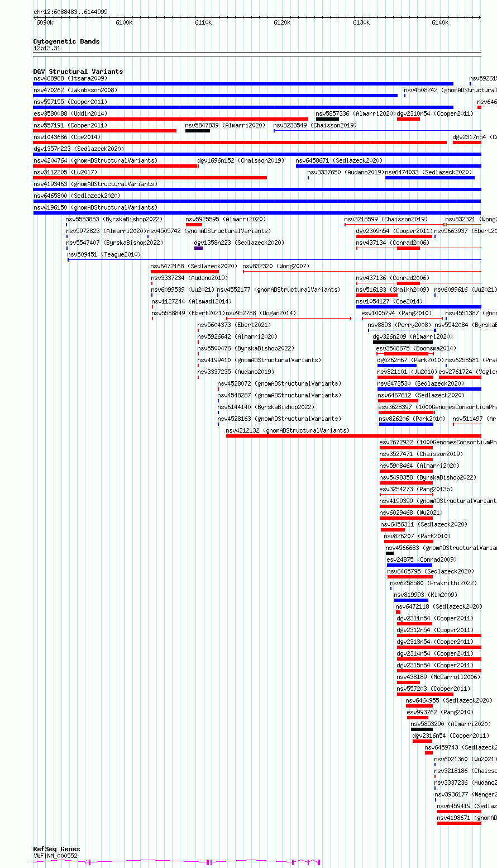Open the nsv557155 (Cooper2011) variant entry
The image size is (497, 868).
click(70, 102)
